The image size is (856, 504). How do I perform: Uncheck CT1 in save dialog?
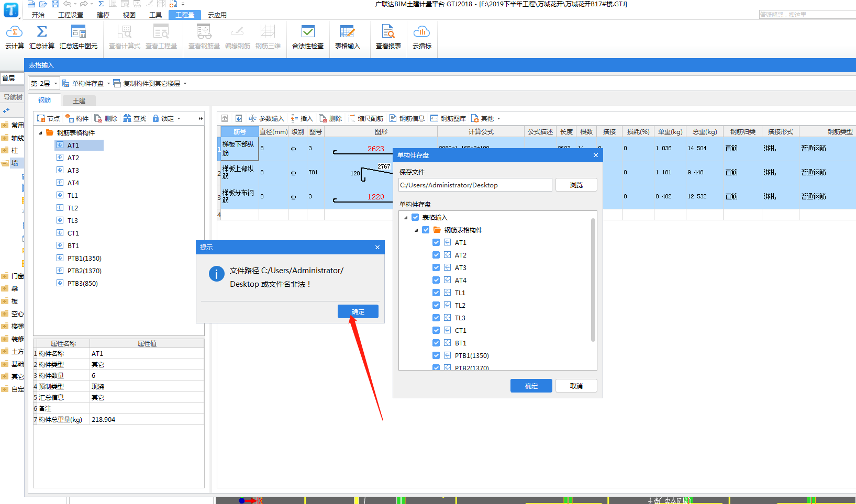436,330
